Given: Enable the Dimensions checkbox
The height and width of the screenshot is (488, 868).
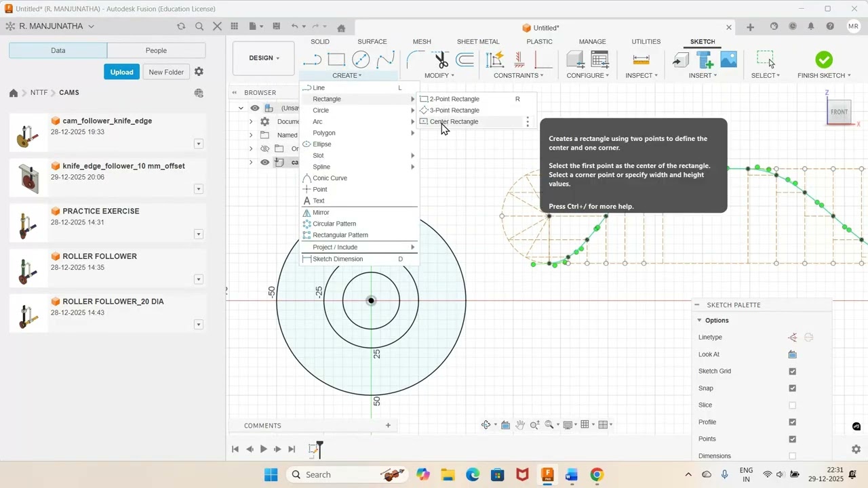Looking at the screenshot, I should 792,456.
